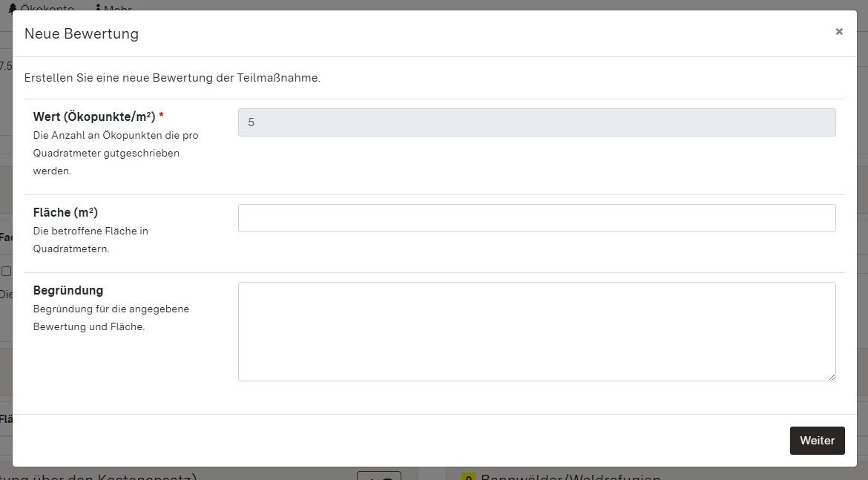The image size is (868, 480).
Task: Click the yellow badge next to Bannwälder/Waldrefugien
Action: [x=468, y=476]
